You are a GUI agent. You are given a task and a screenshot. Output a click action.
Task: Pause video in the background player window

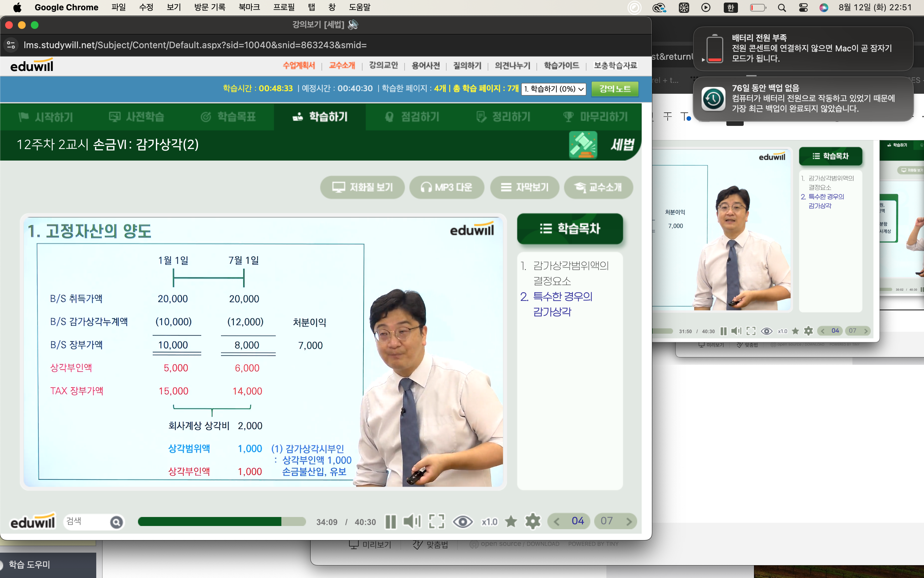(x=723, y=331)
